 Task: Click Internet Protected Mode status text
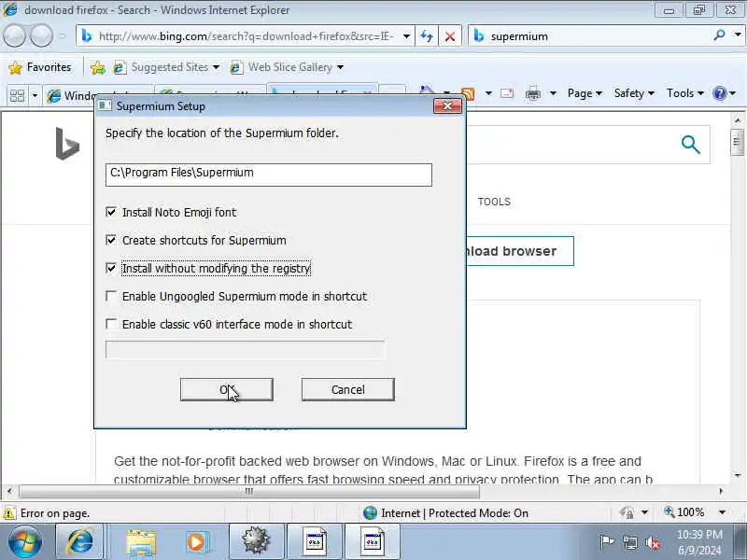tap(455, 513)
